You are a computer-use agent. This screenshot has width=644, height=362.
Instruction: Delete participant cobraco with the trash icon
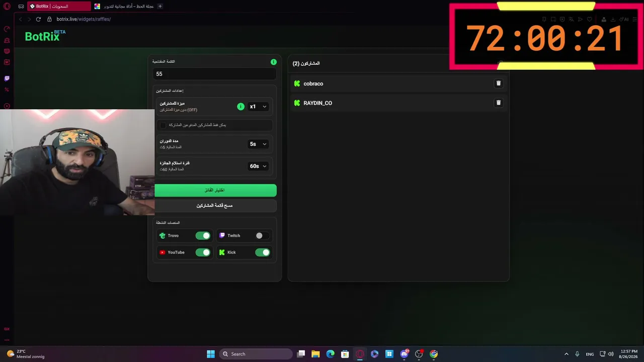click(x=499, y=83)
